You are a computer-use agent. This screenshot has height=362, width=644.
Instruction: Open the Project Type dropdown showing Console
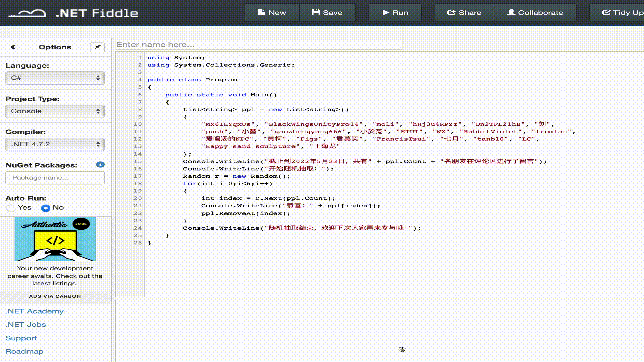[x=55, y=111]
